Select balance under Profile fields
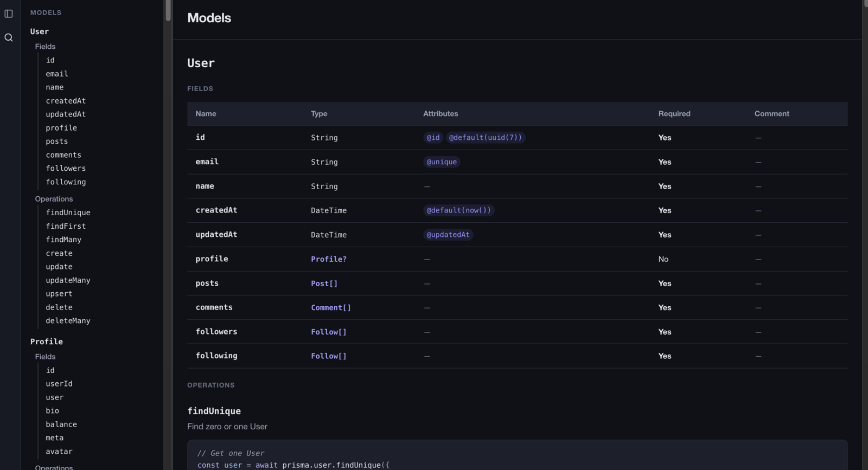 61,424
